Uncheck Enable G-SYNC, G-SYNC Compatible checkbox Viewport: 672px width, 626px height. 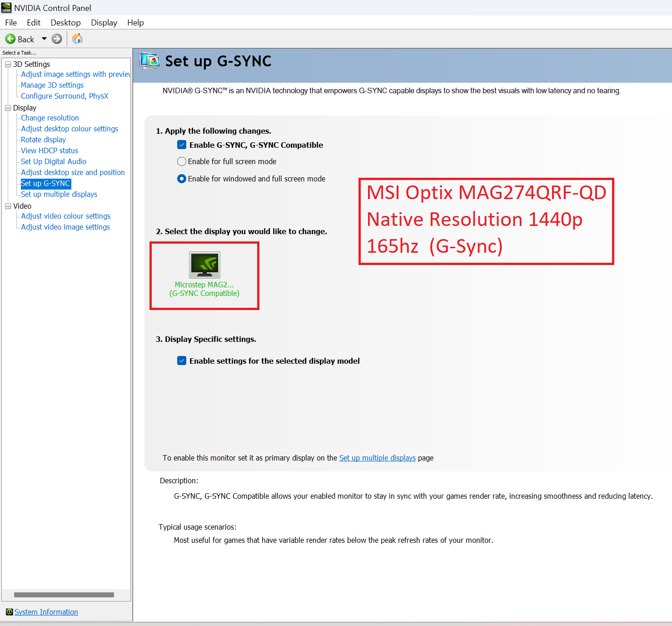182,145
